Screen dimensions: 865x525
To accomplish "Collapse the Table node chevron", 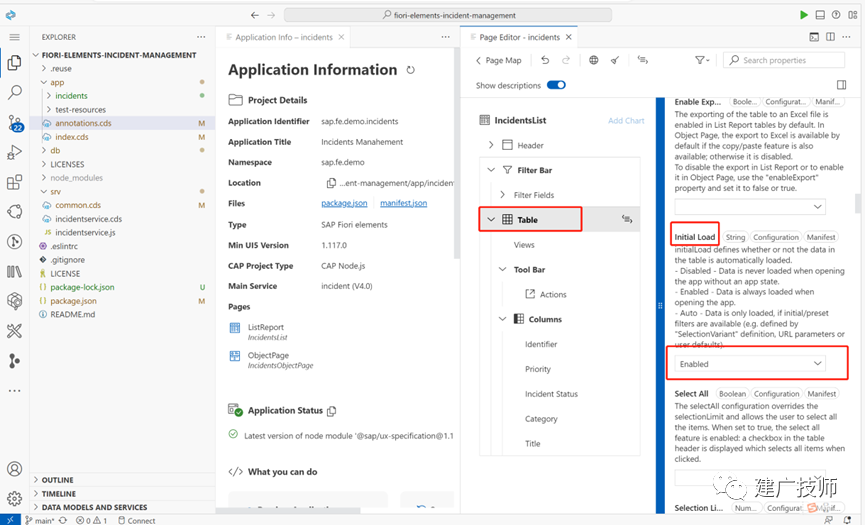I will [491, 219].
